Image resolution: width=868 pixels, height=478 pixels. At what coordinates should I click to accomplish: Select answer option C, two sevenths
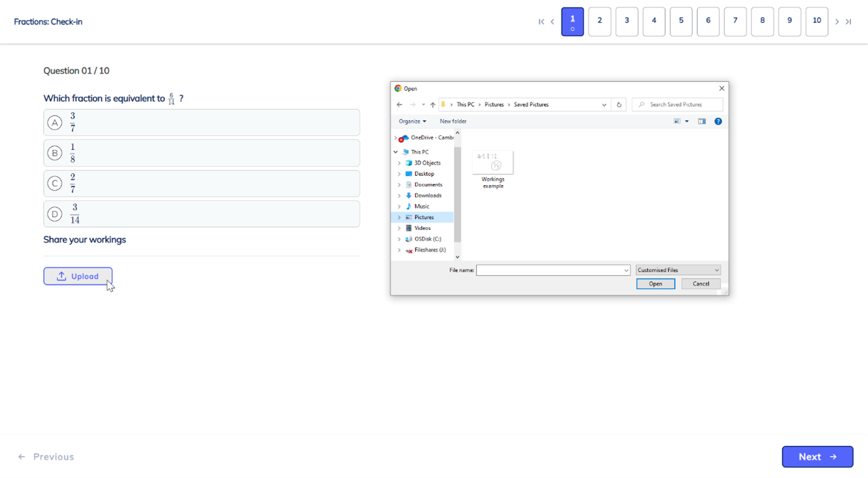tap(201, 183)
